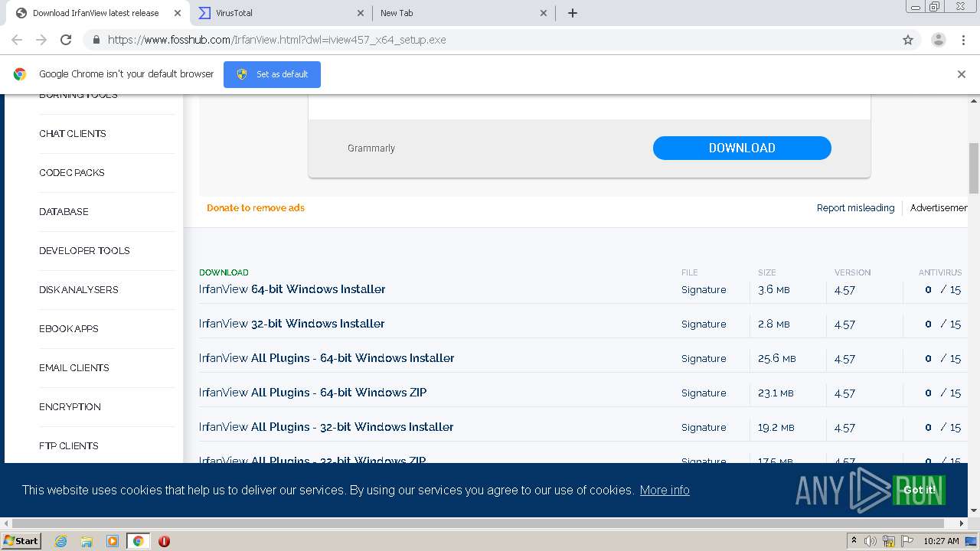Close the New Tab tab
Screen dimensions: 980x551
coord(544,13)
